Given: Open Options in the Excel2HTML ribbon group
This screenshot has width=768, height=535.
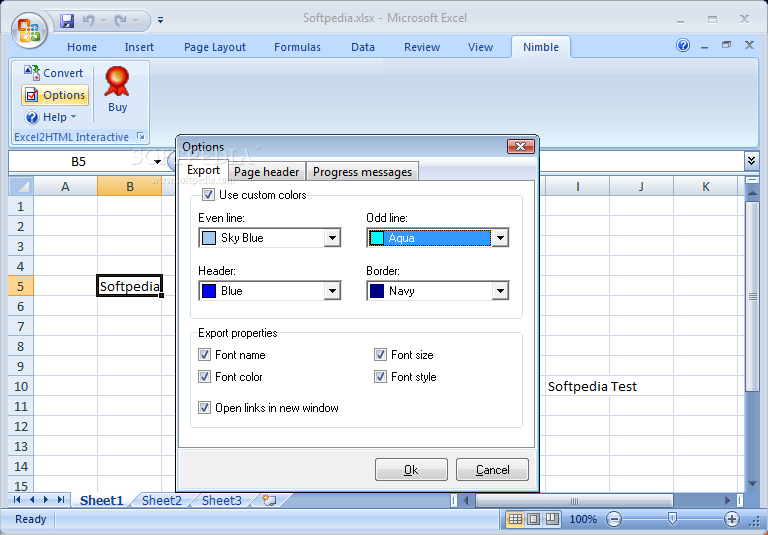Looking at the screenshot, I should tap(55, 95).
